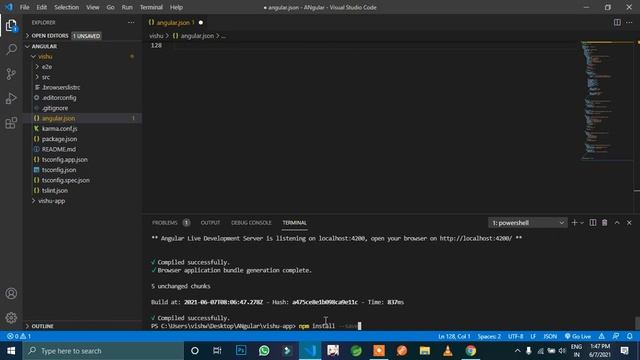Open the Run menu
Screen dimensions: 640x360
click(x=127, y=7)
